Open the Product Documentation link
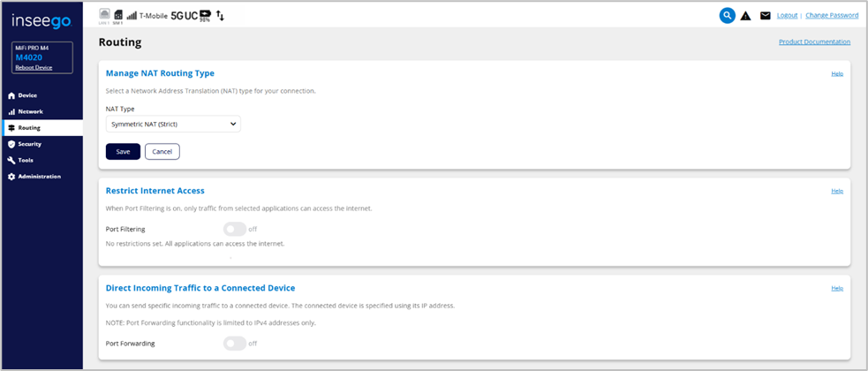This screenshot has height=371, width=868. click(x=814, y=42)
